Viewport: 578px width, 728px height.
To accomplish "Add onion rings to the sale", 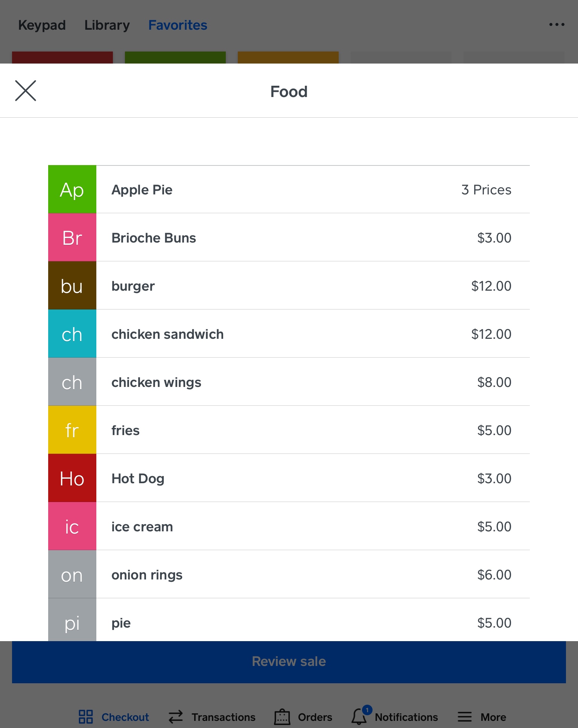I will (147, 575).
